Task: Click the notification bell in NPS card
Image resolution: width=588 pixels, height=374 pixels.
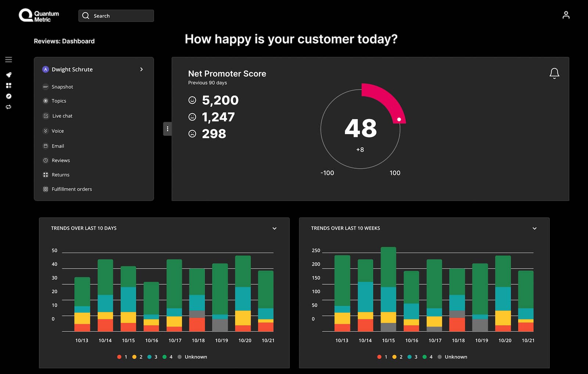Action: click(554, 73)
